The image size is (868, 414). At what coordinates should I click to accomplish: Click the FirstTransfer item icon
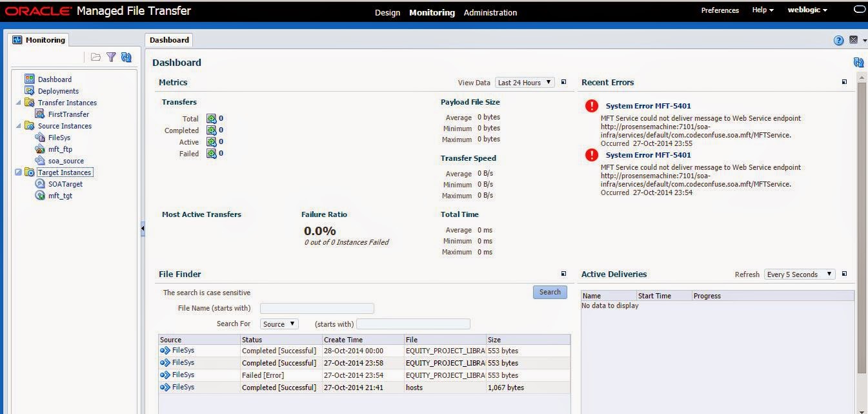pos(40,114)
